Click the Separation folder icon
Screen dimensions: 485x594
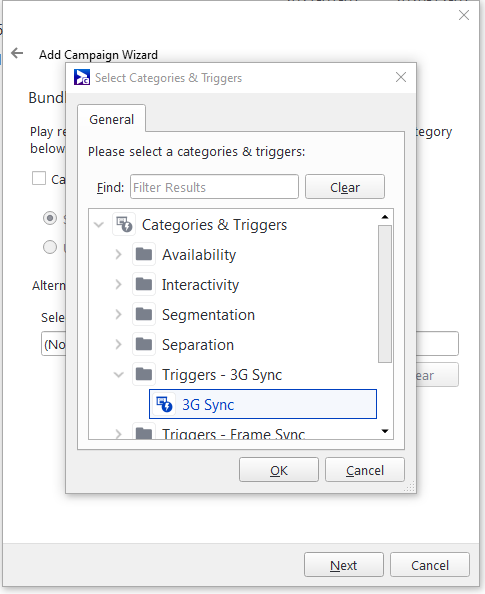coord(144,344)
